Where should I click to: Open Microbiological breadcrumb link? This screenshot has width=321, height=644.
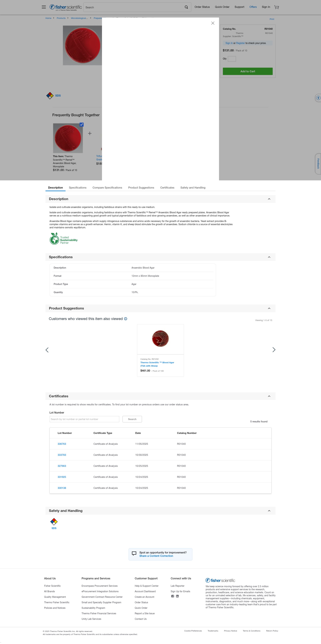(x=79, y=18)
